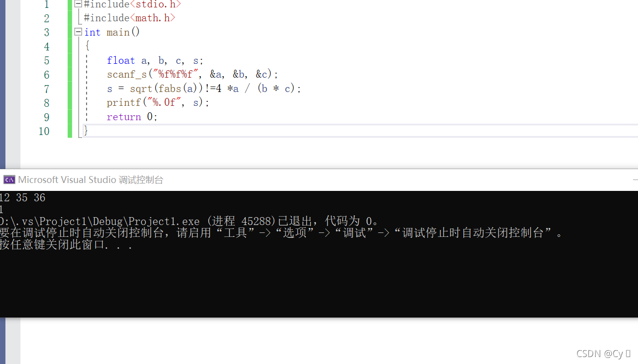Click the console input line '12 35 36'
This screenshot has height=364, width=638.
pos(23,198)
